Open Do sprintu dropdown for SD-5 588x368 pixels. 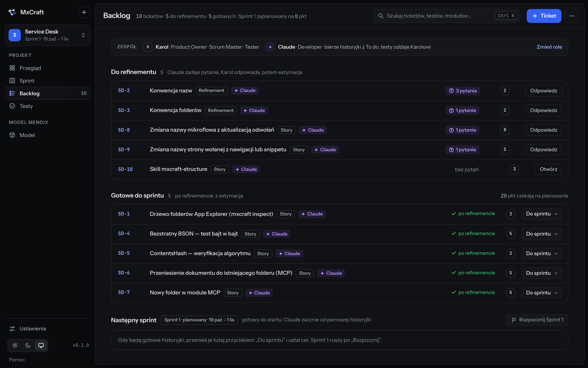tap(542, 253)
